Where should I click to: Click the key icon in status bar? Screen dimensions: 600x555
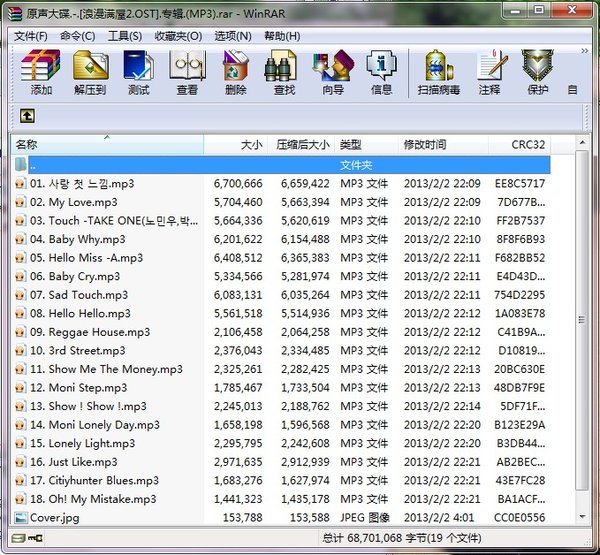pyautogui.click(x=35, y=538)
